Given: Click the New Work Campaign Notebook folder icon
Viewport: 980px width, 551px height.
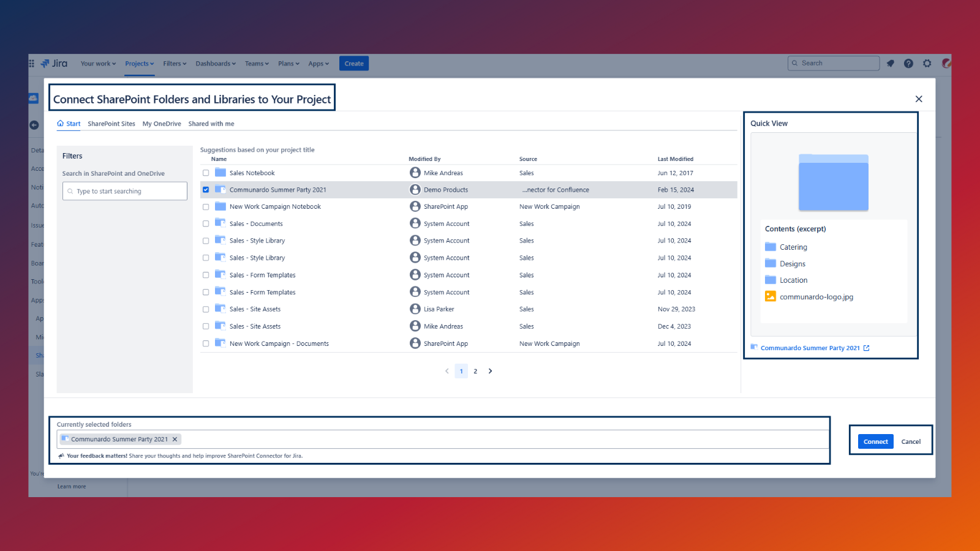Looking at the screenshot, I should tap(221, 206).
